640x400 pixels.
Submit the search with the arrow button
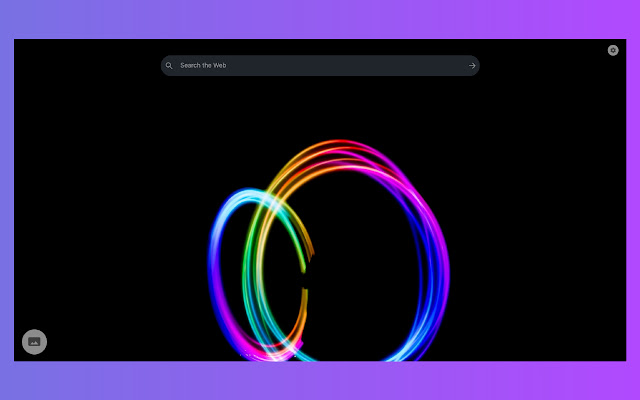tap(472, 66)
